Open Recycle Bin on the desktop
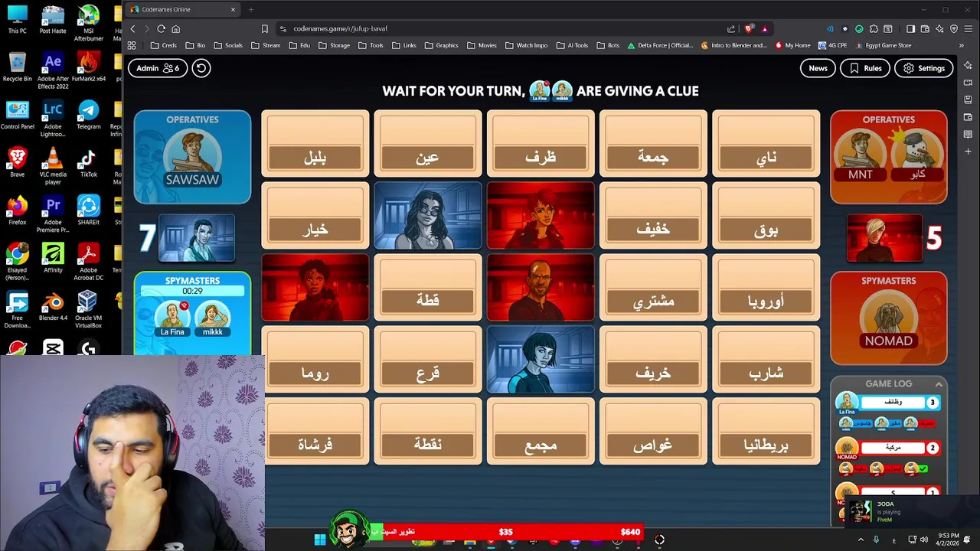The image size is (980, 551). coord(17,67)
